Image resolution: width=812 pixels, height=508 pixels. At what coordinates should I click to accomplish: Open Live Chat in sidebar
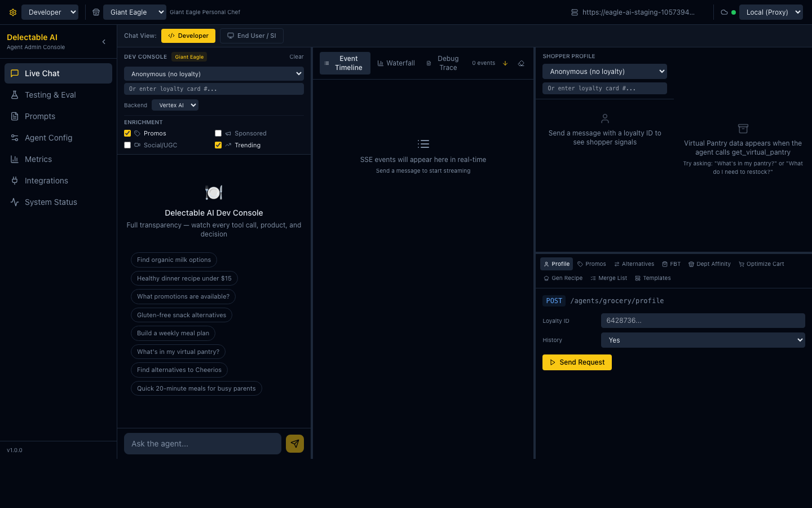click(x=58, y=73)
